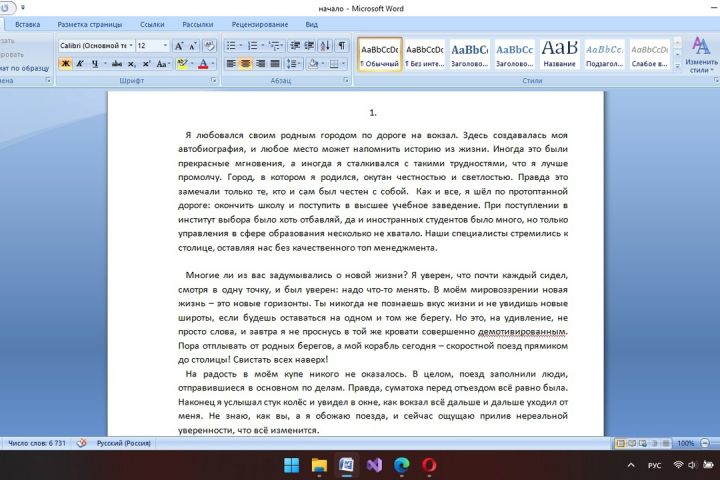Open File Explorer from taskbar

tap(319, 465)
